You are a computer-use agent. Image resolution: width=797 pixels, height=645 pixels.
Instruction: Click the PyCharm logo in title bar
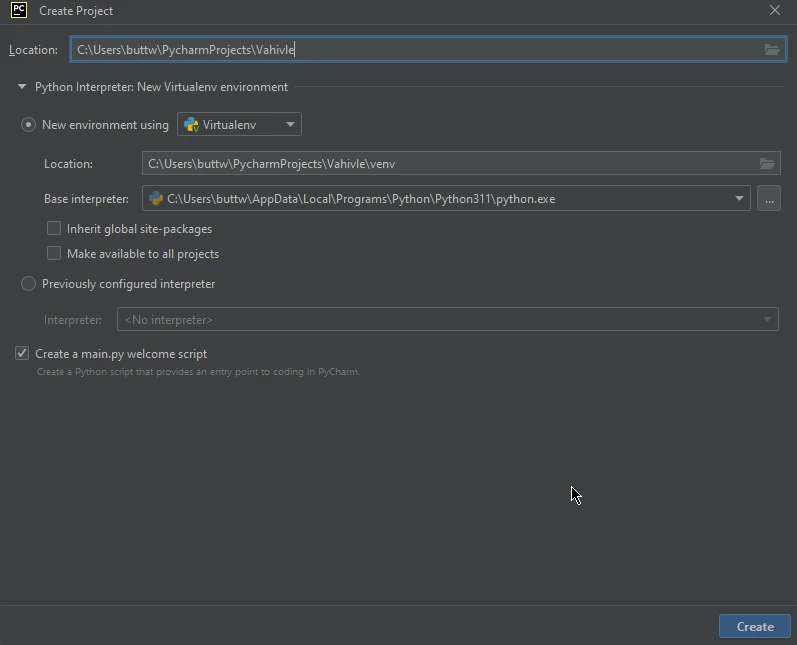click(19, 10)
